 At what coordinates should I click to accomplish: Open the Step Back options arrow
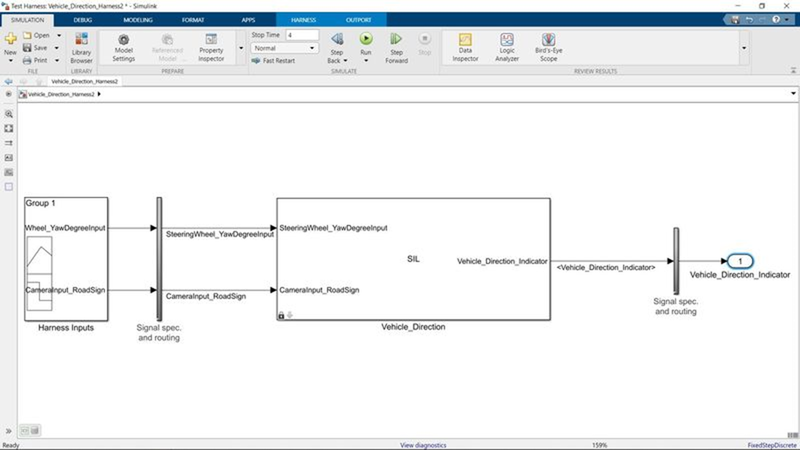[345, 61]
